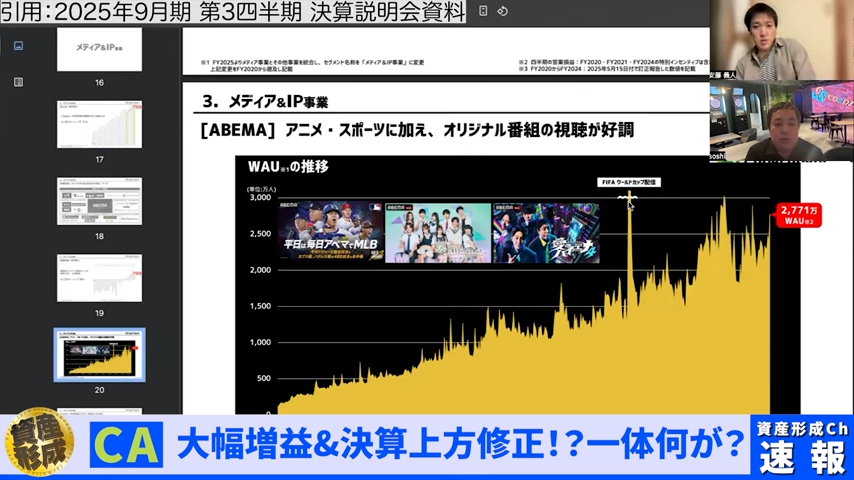
Task: Click the 資産形成Ch 速報 badge
Action: coord(802,446)
